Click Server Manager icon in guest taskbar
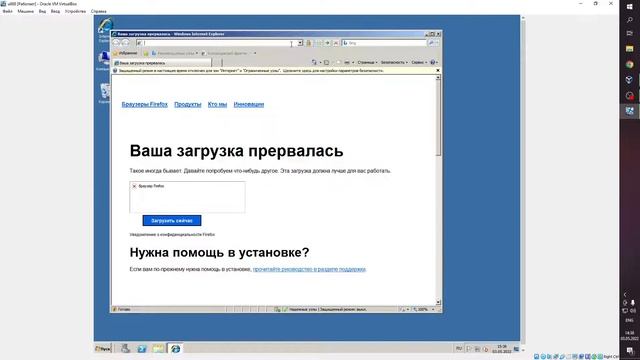 (x=125, y=349)
